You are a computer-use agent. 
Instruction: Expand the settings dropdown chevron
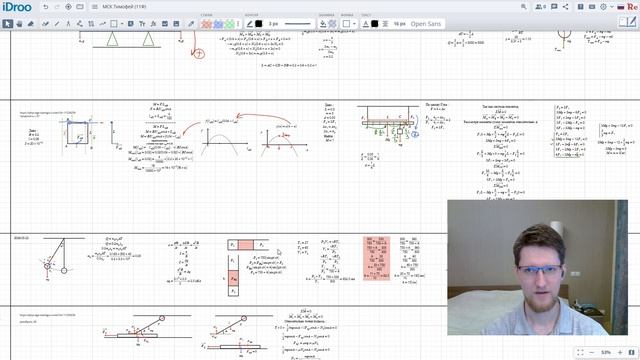pyautogui.click(x=611, y=7)
